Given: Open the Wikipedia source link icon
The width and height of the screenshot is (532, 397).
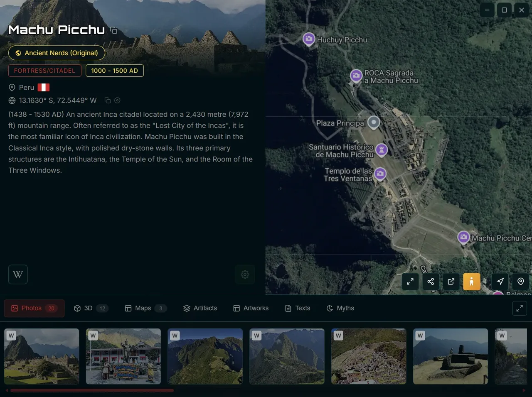Looking at the screenshot, I should point(17,274).
